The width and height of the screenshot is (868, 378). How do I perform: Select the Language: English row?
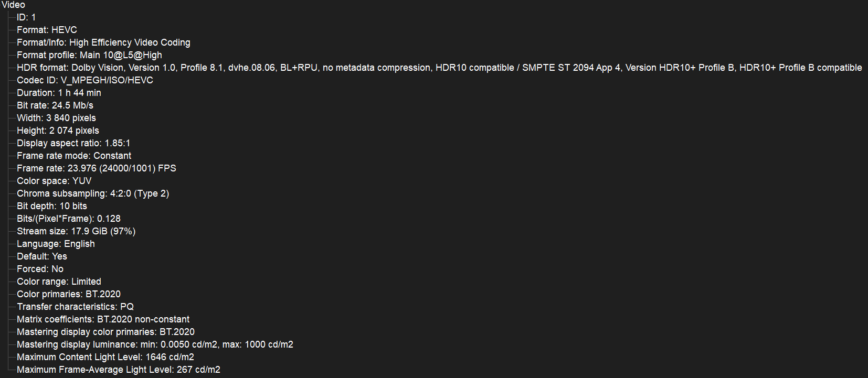pos(56,244)
